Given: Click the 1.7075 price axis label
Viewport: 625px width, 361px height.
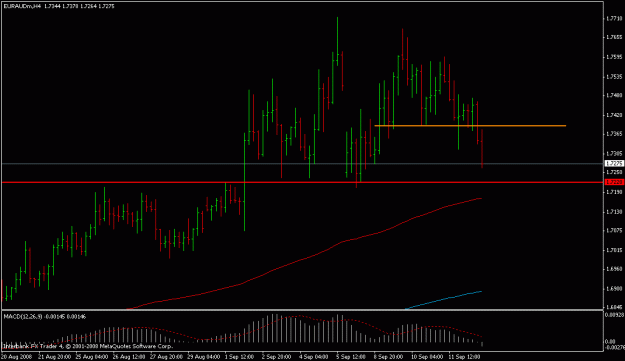Looking at the screenshot, I should point(614,230).
